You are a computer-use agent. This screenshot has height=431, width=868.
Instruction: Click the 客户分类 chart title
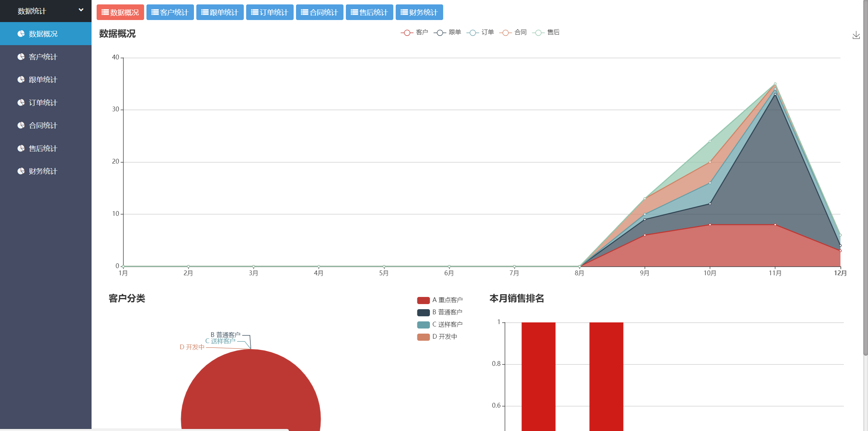click(127, 298)
